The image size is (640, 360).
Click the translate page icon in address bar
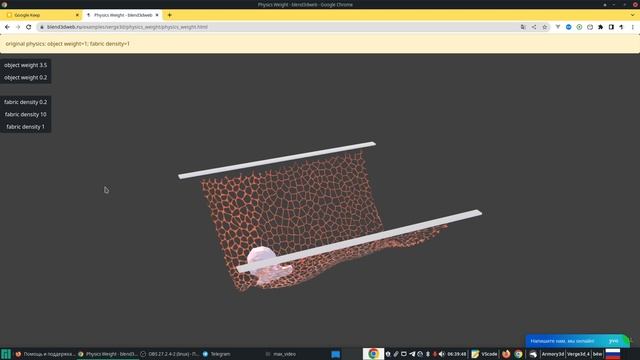point(523,27)
